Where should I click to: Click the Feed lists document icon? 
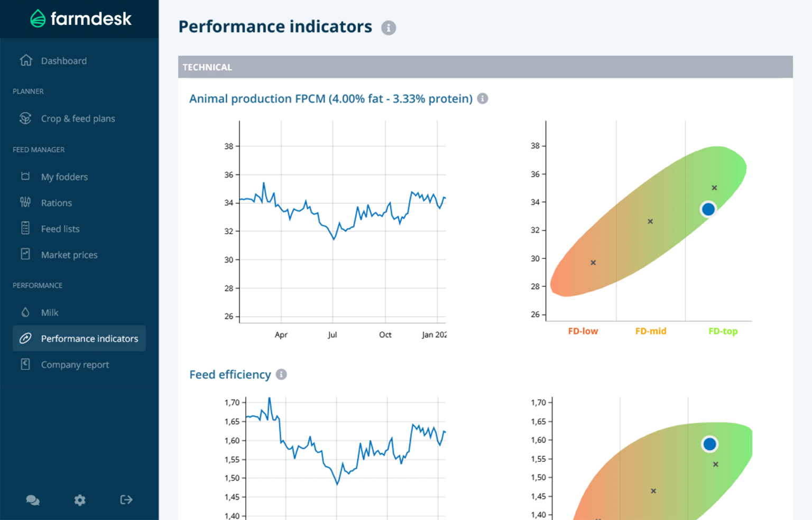[x=25, y=228]
